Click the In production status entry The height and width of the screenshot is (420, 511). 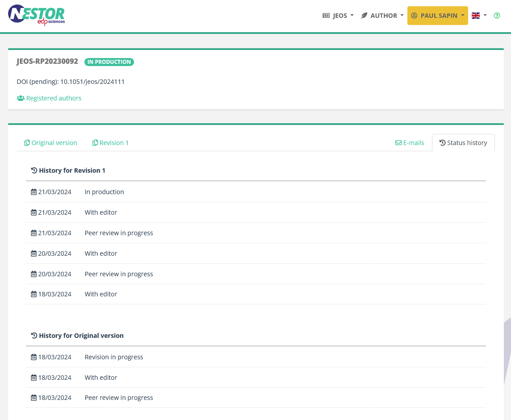tap(104, 192)
